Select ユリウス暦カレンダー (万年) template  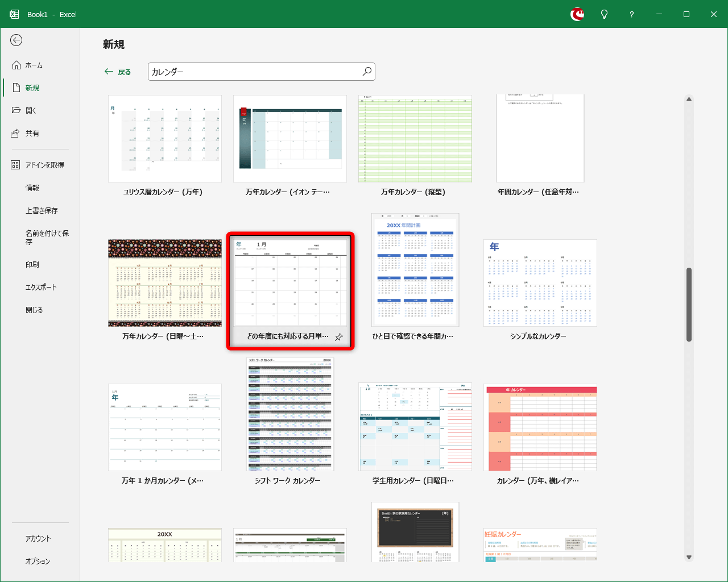(x=165, y=139)
